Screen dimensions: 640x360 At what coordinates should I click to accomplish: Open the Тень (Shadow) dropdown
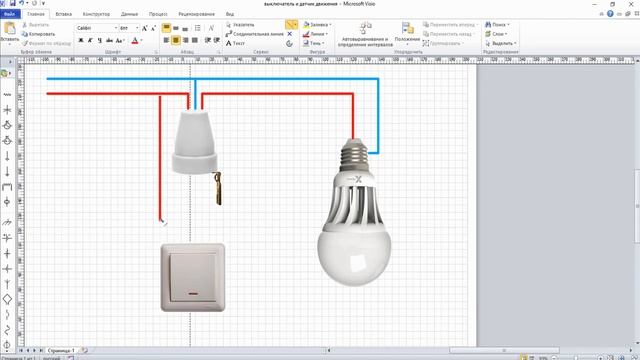[x=313, y=43]
